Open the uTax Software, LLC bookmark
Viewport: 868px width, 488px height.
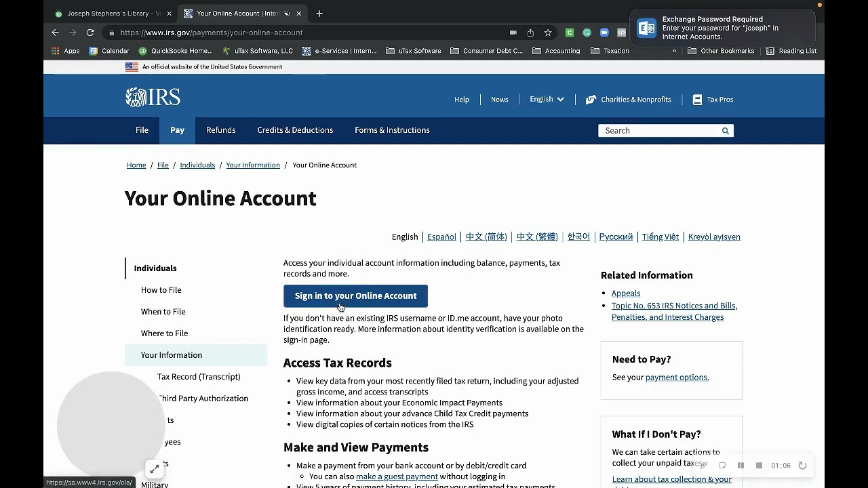258,51
